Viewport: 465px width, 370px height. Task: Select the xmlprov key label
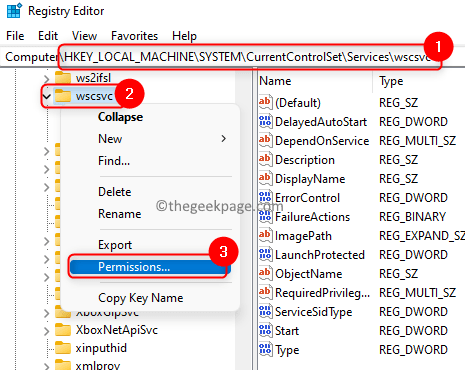98,365
